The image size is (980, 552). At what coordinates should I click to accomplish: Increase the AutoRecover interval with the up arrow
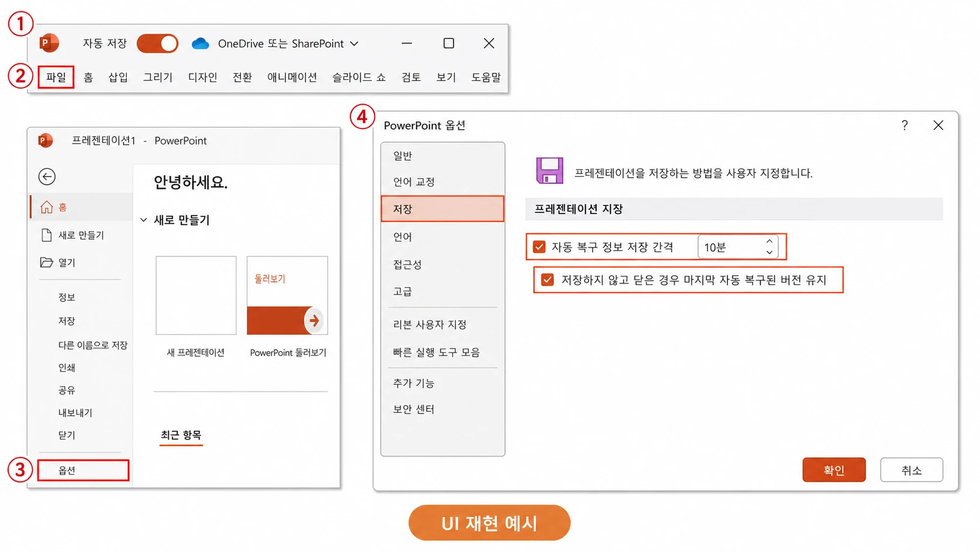[769, 242]
